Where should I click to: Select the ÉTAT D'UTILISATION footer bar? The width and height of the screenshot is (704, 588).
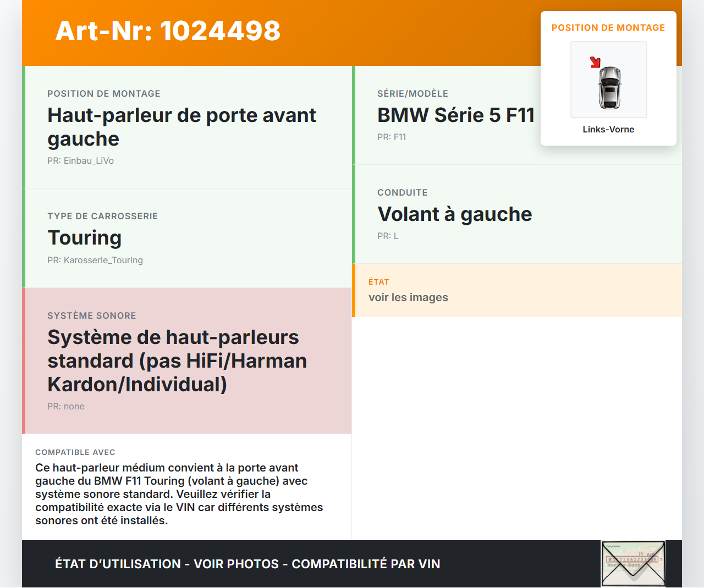pos(246,564)
